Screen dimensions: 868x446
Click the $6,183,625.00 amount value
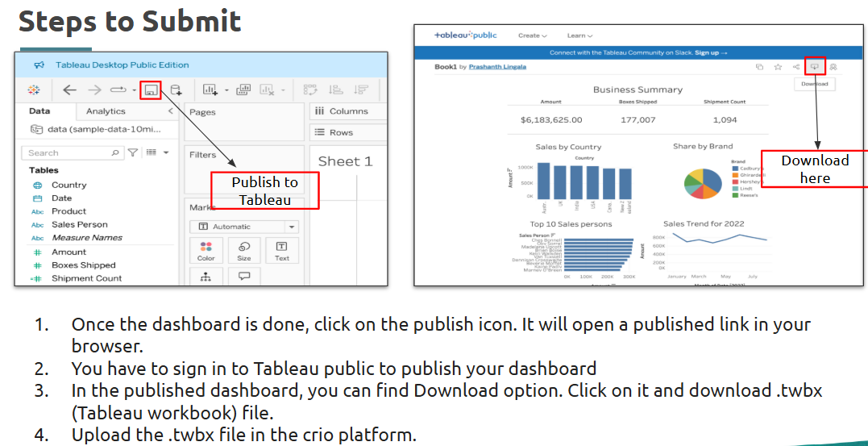pos(550,119)
